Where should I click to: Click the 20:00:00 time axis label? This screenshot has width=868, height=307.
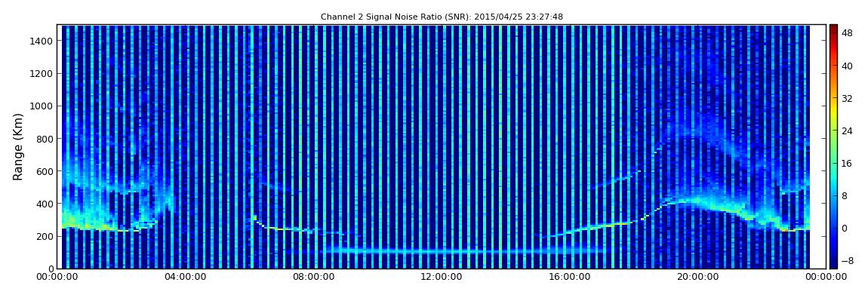click(x=700, y=277)
